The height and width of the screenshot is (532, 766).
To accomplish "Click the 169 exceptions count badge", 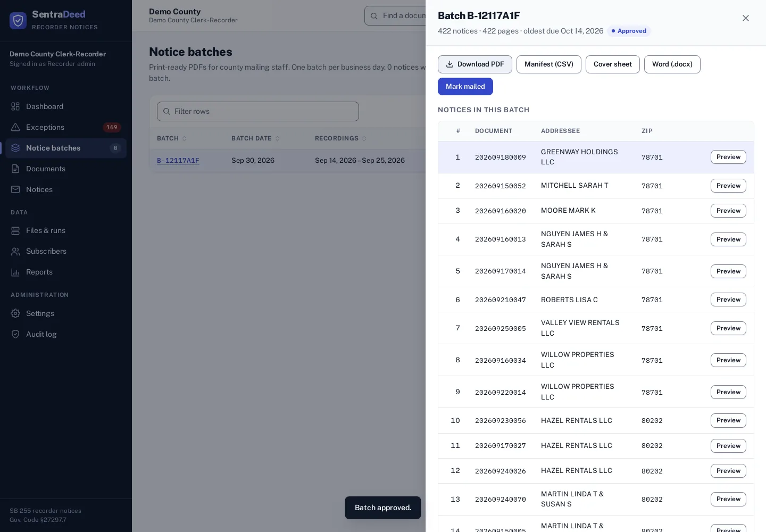I will (x=112, y=127).
